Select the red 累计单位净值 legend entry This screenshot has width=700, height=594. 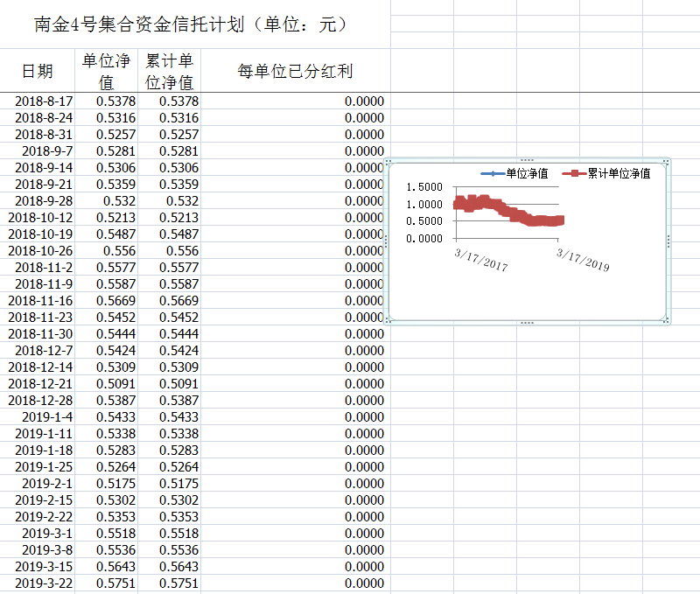click(x=606, y=173)
